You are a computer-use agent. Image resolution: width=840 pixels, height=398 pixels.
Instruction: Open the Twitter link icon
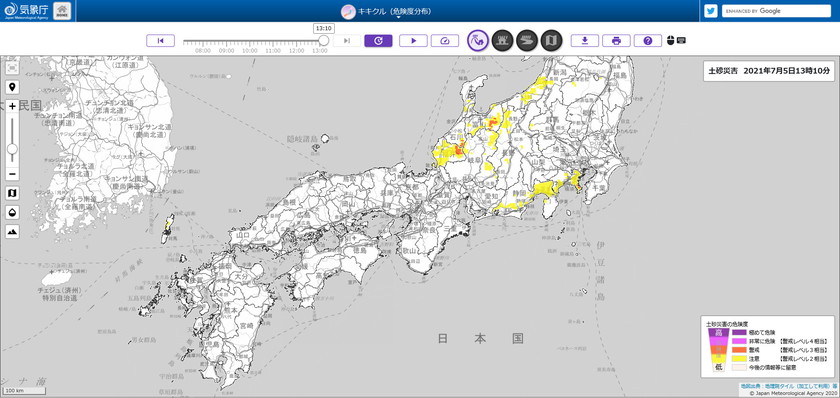pos(711,11)
